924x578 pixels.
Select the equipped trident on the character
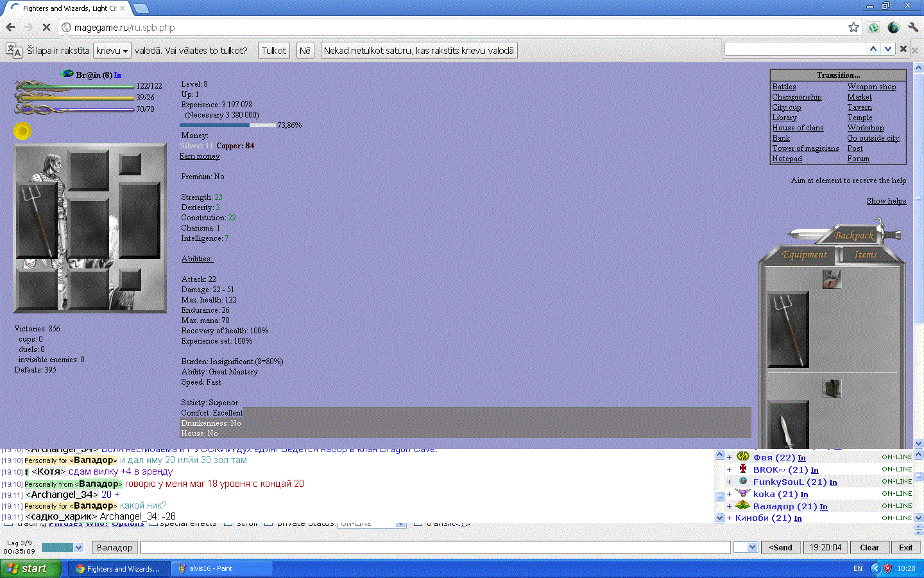(37, 221)
